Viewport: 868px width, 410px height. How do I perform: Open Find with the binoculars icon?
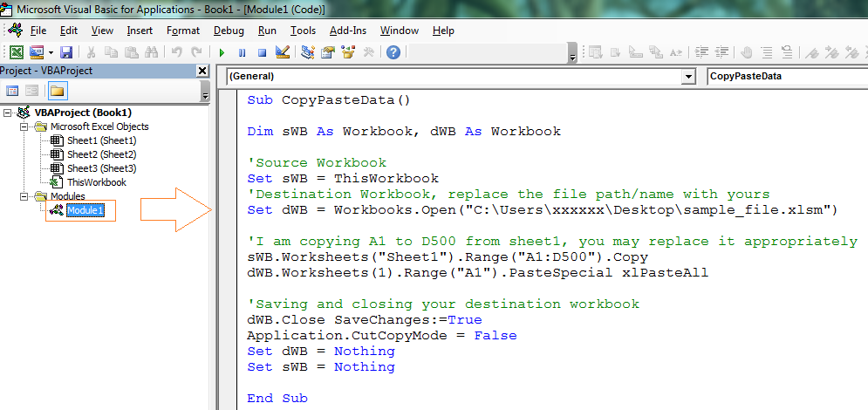[x=151, y=52]
